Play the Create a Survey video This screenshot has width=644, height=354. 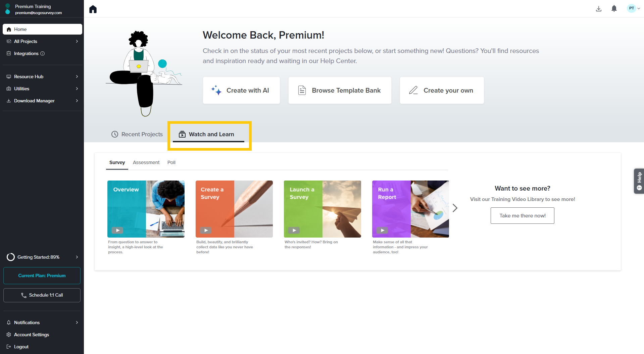[x=206, y=230]
